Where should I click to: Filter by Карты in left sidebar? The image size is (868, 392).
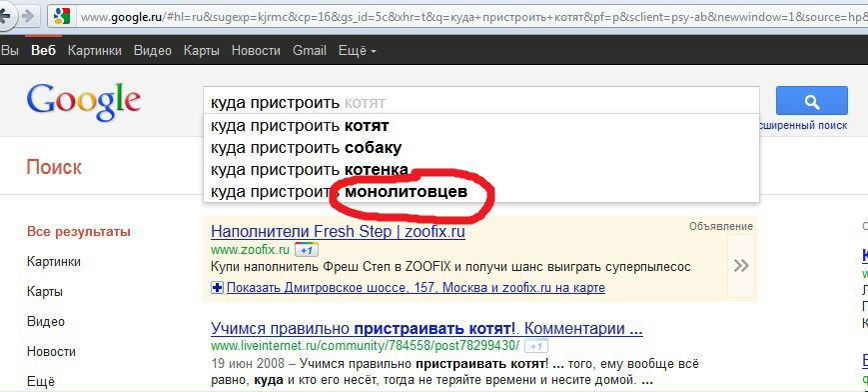tap(45, 292)
